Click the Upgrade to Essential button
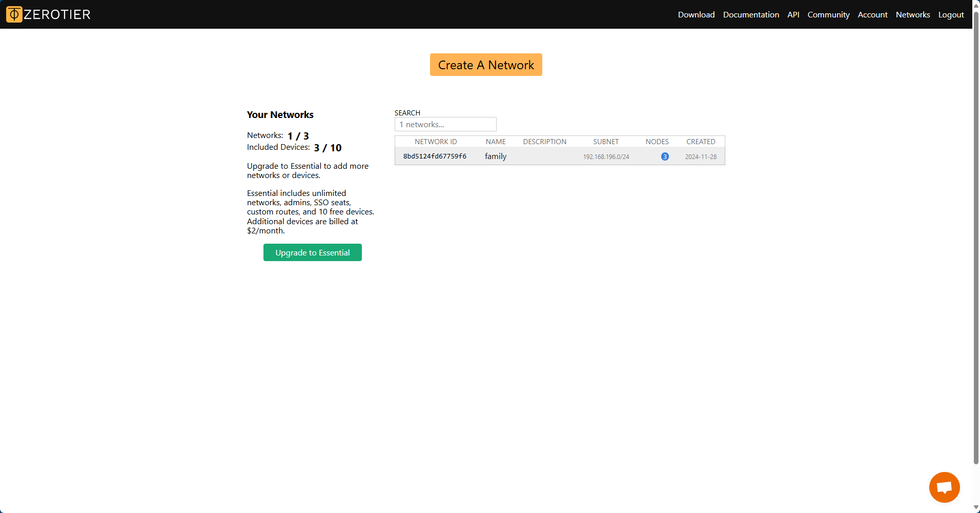This screenshot has width=980, height=513. [313, 252]
